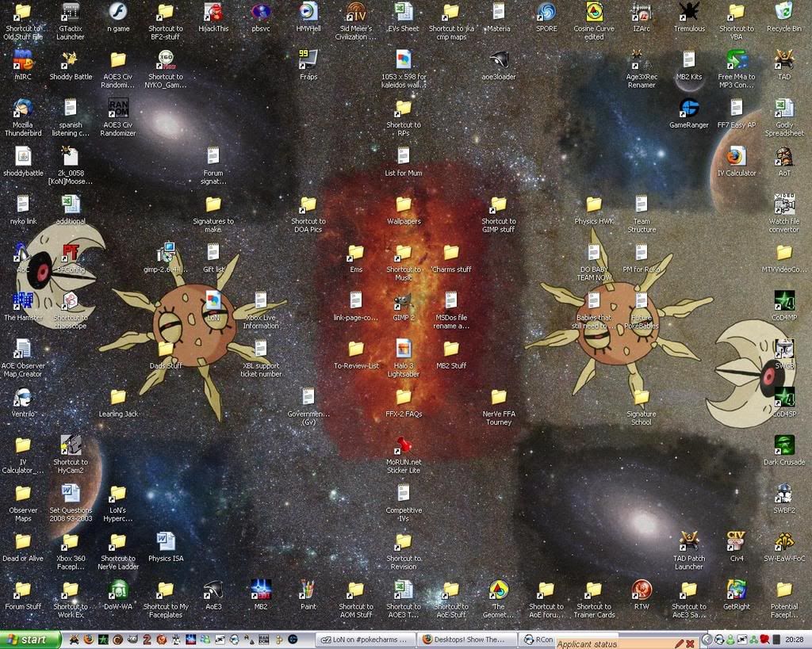Open the GameRanger icon
812x649 pixels.
(689, 108)
